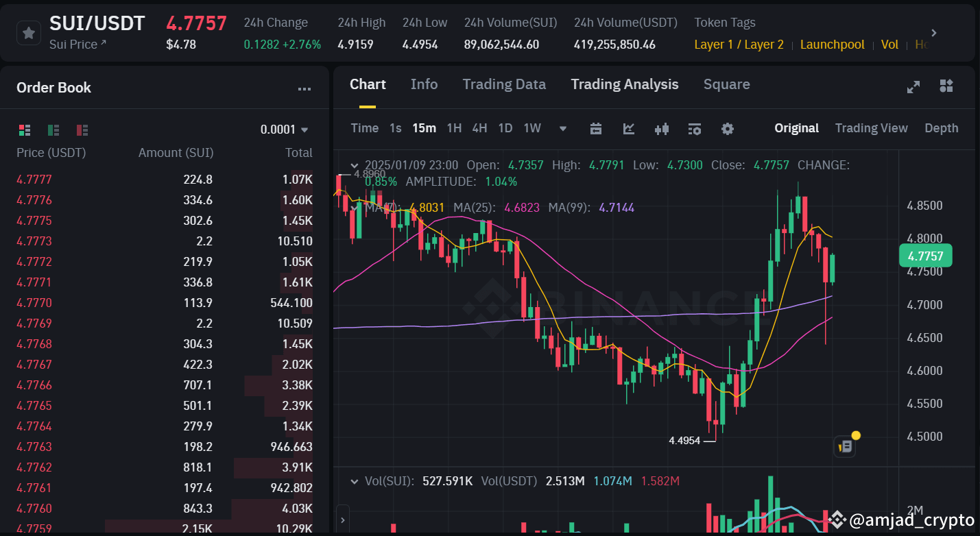Click sell order price 4.7777

(x=34, y=180)
